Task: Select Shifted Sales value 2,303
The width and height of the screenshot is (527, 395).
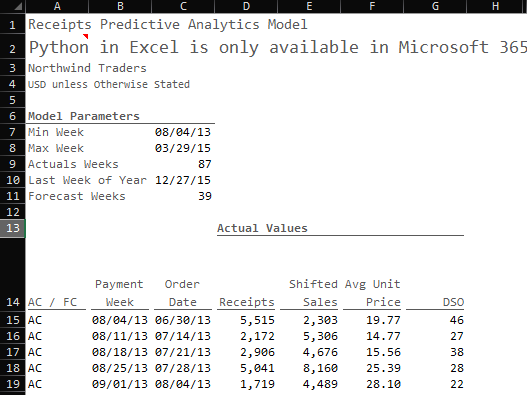Action: [320, 320]
